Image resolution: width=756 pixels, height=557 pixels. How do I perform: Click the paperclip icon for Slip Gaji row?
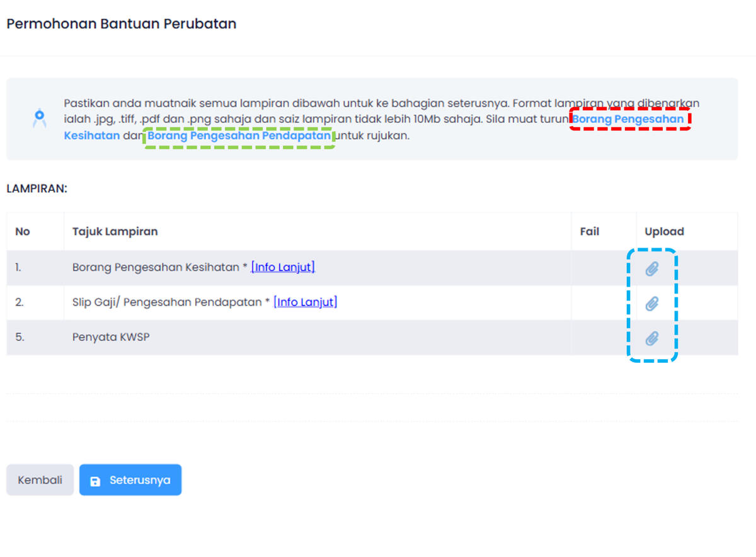pyautogui.click(x=651, y=304)
